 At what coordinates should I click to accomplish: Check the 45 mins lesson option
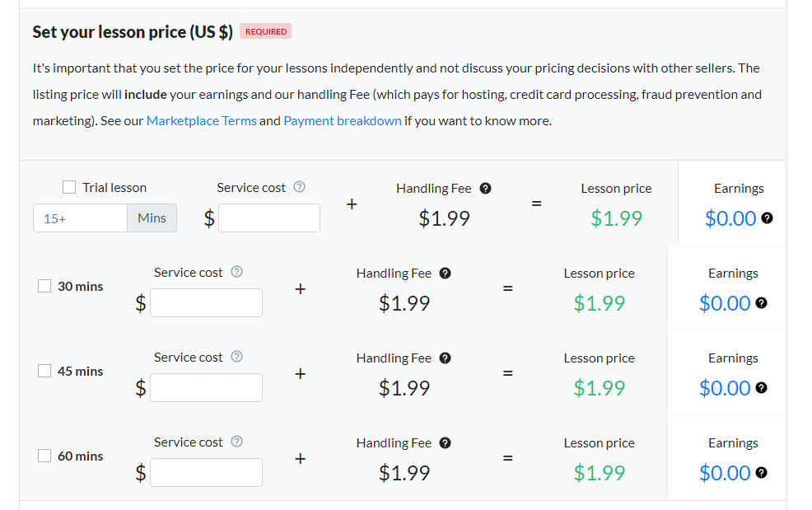[44, 371]
